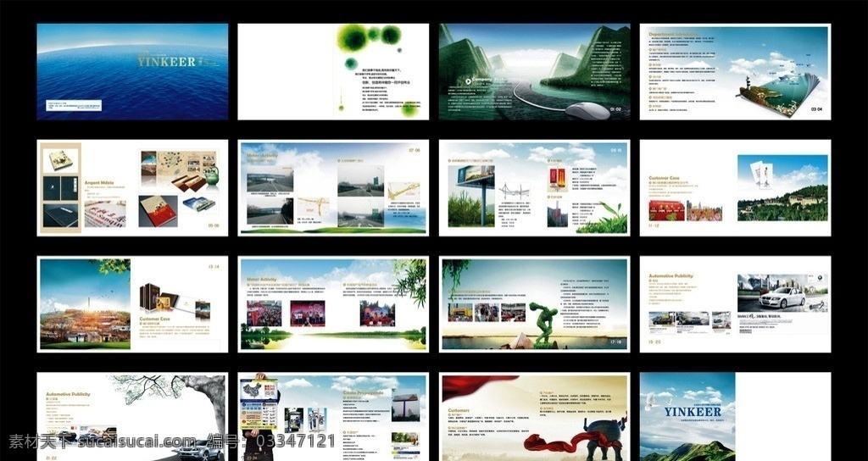Open the 09-10 billboard and tea leaves spread
Viewport: 868px width, 461px height.
pos(534,187)
